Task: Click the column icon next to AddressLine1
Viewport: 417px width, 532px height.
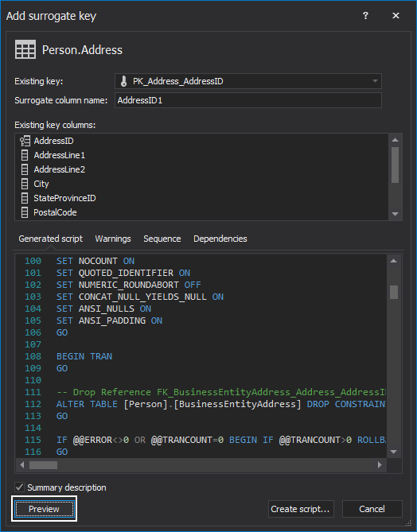Action: [25, 155]
